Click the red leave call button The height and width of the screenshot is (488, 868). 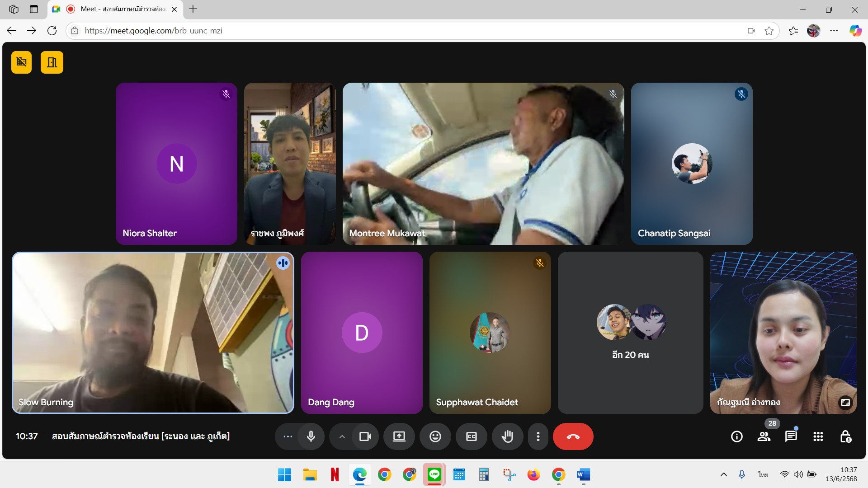point(573,436)
